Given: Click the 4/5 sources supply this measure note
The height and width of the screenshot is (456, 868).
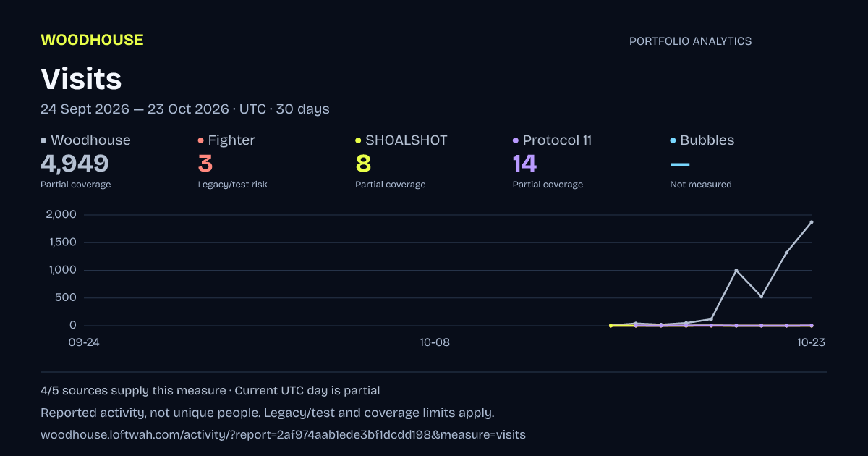Looking at the screenshot, I should [133, 391].
